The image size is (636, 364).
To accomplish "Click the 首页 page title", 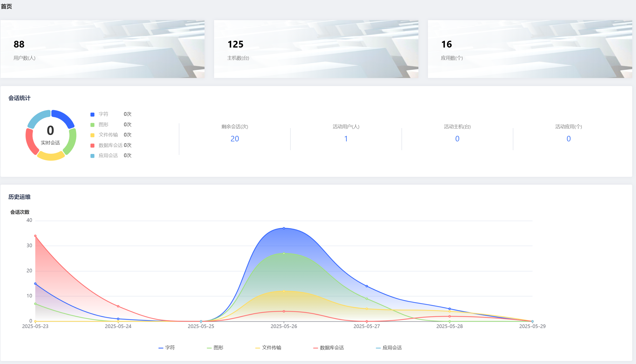I will 6,7.
